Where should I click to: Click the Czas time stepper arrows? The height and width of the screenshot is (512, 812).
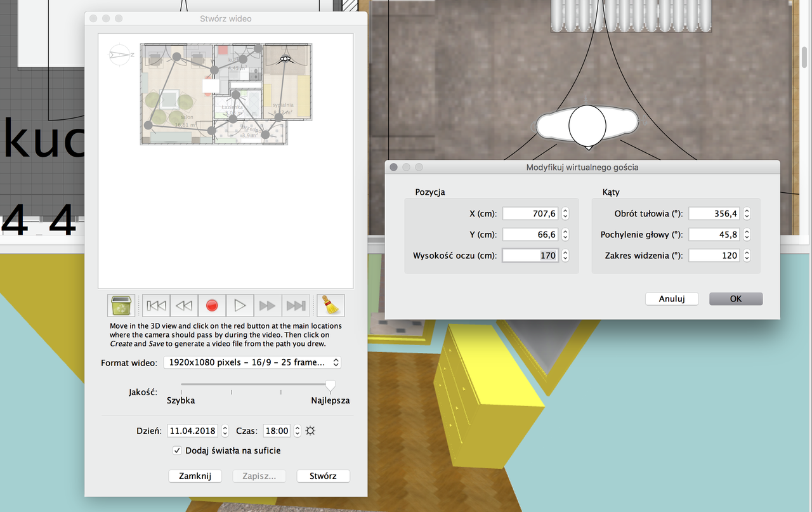click(x=297, y=431)
